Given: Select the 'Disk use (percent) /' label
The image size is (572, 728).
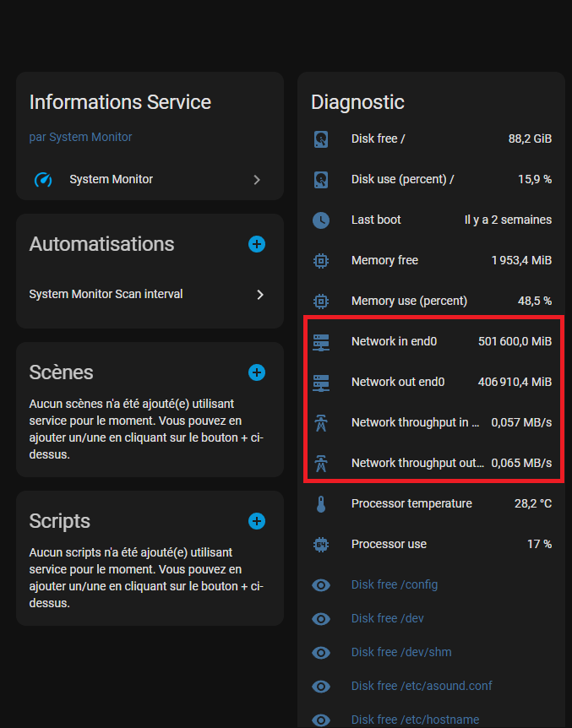Looking at the screenshot, I should point(402,179).
